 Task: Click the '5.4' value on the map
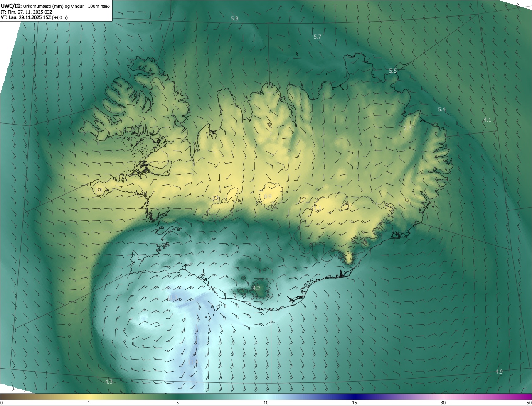click(442, 110)
